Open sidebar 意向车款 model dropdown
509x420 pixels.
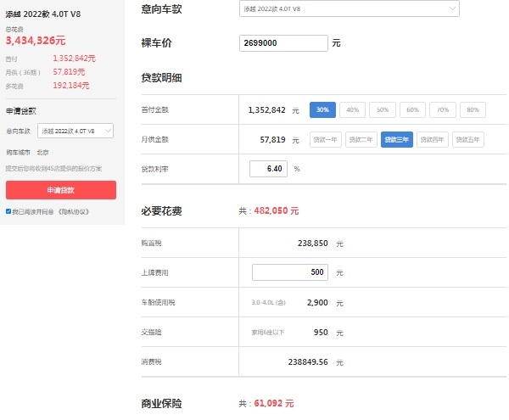click(x=76, y=131)
